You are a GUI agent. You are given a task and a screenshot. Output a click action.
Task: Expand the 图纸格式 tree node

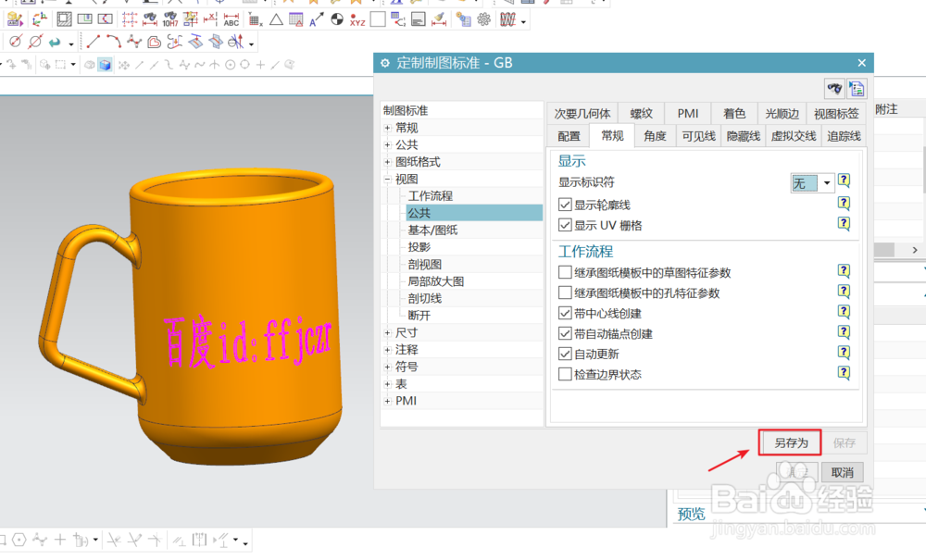click(387, 162)
